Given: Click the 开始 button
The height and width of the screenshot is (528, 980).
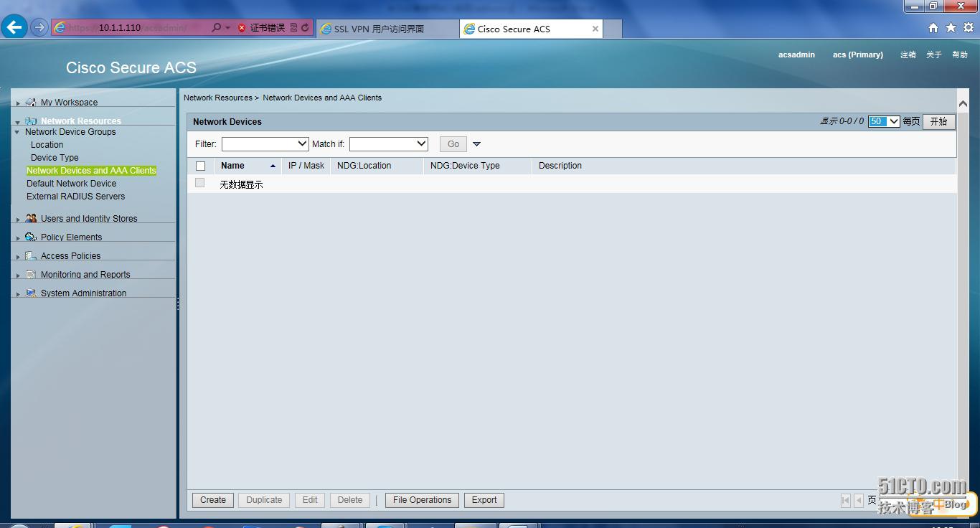Looking at the screenshot, I should click(938, 121).
